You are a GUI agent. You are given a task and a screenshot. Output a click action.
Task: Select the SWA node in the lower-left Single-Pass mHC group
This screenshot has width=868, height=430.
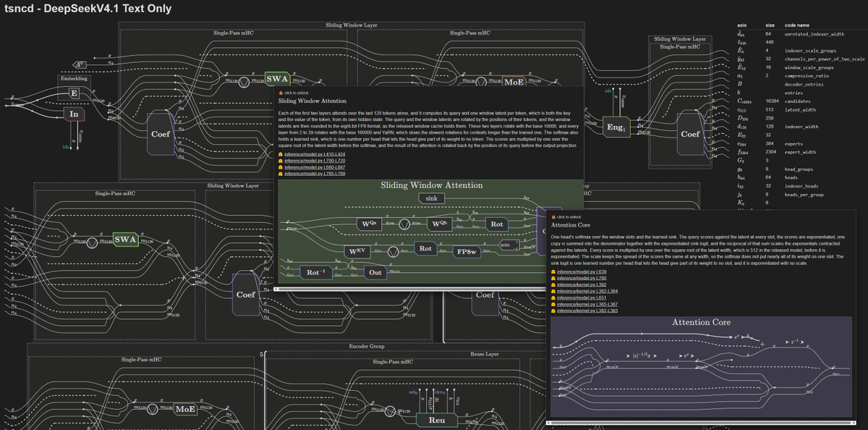coord(125,239)
